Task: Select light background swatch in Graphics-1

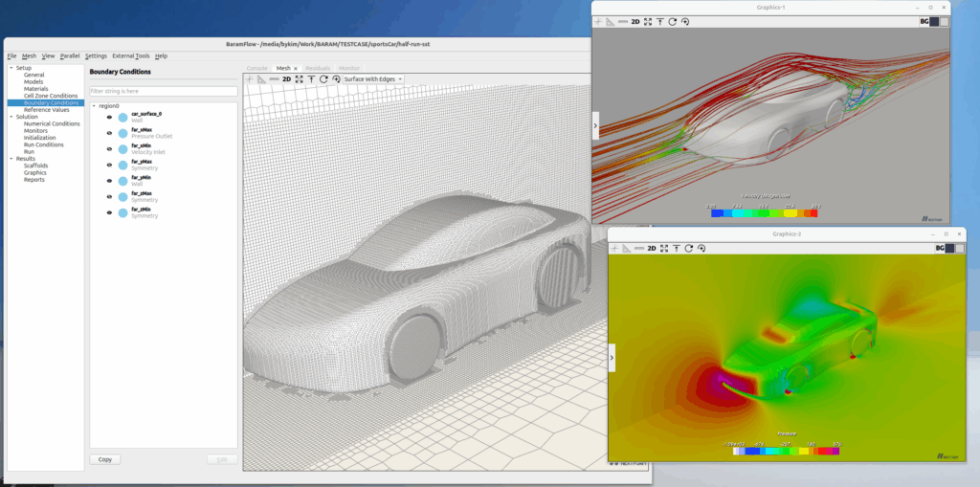Action: click(x=944, y=21)
